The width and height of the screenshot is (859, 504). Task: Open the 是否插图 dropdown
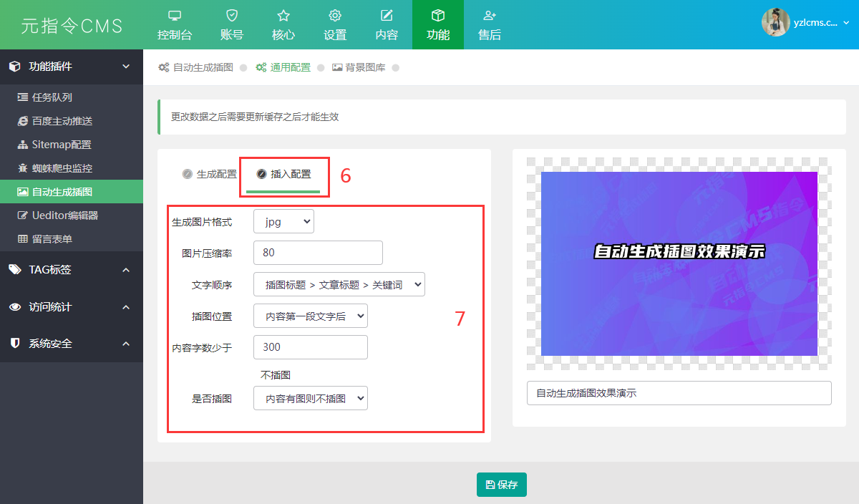[310, 398]
